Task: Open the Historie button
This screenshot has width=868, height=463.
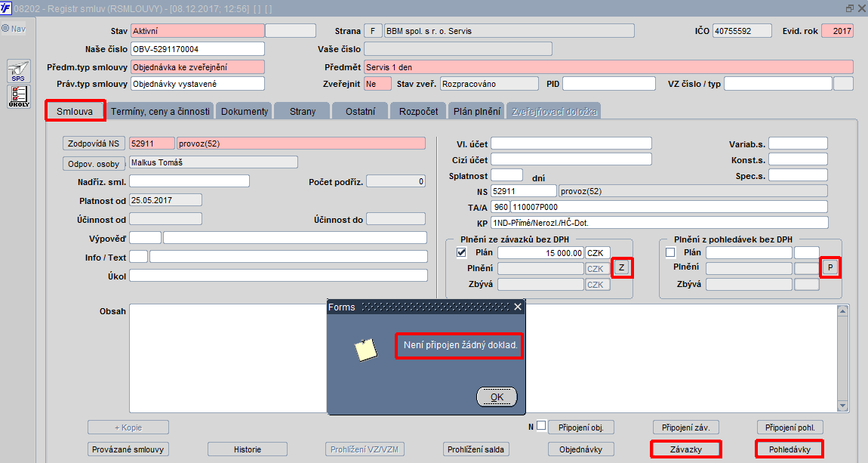Action: (248, 449)
